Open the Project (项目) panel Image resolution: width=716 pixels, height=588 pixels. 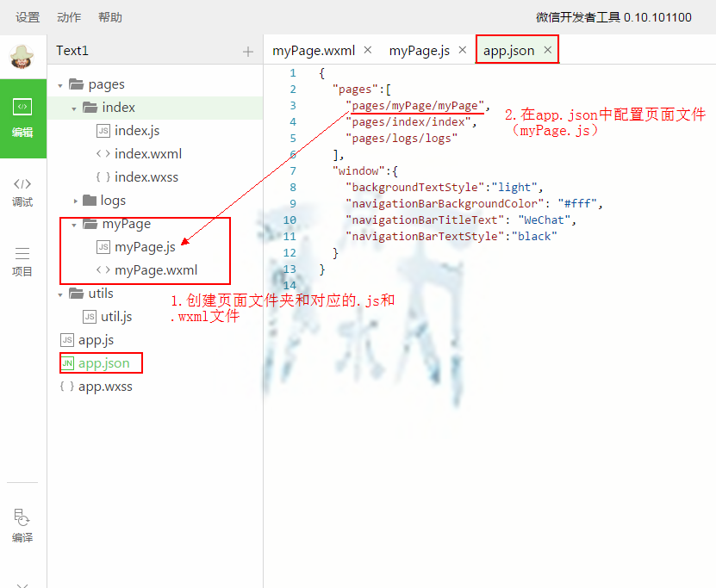pyautogui.click(x=22, y=261)
